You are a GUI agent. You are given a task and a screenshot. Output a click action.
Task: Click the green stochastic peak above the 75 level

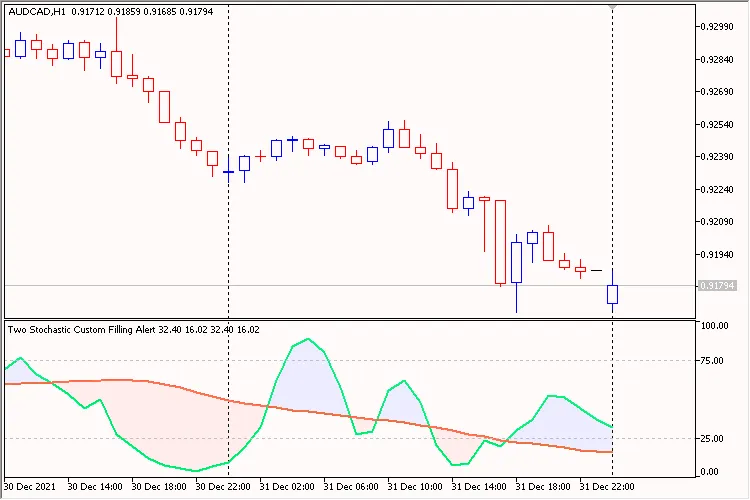pyautogui.click(x=308, y=340)
